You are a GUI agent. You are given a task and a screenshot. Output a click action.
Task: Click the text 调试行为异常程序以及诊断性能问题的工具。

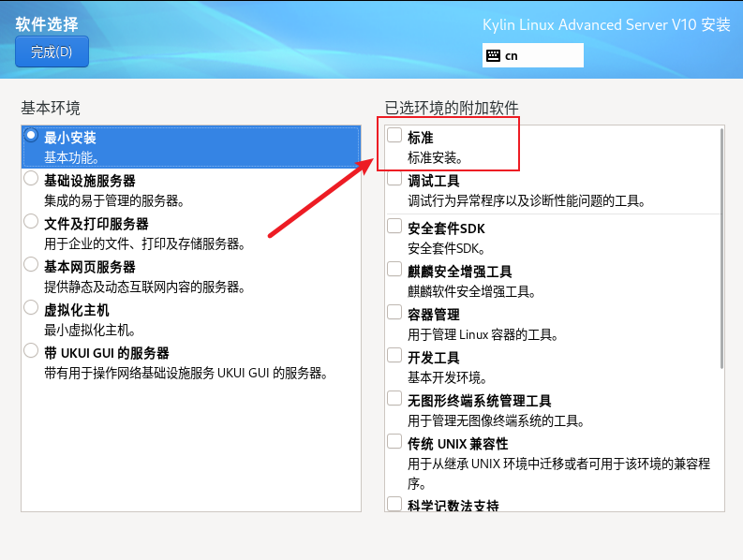click(527, 201)
